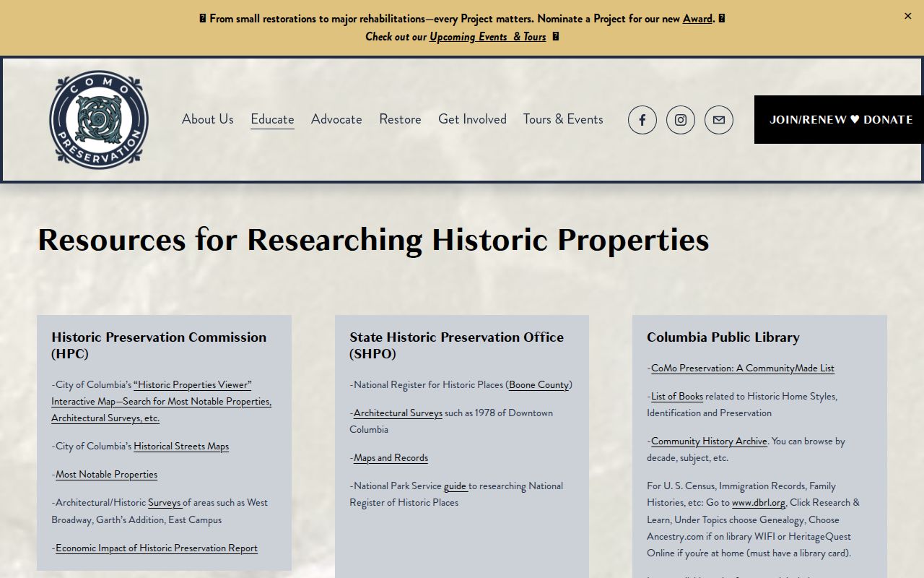The image size is (924, 578).
Task: Follow the Award link in banner
Action: click(x=697, y=19)
